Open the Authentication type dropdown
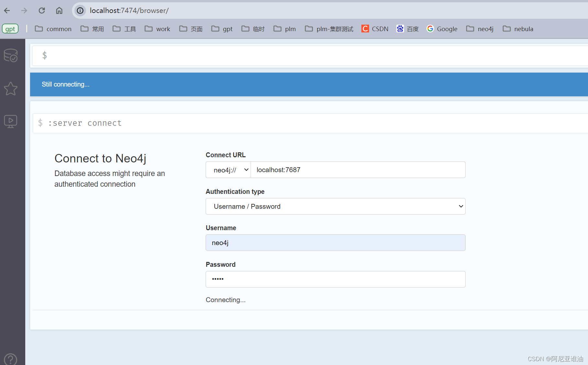The width and height of the screenshot is (588, 365). click(x=335, y=206)
